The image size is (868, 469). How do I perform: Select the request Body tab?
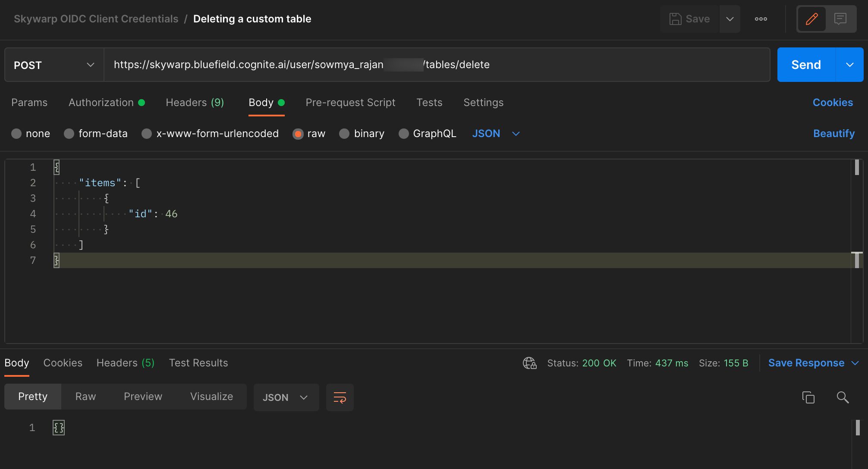pos(266,103)
